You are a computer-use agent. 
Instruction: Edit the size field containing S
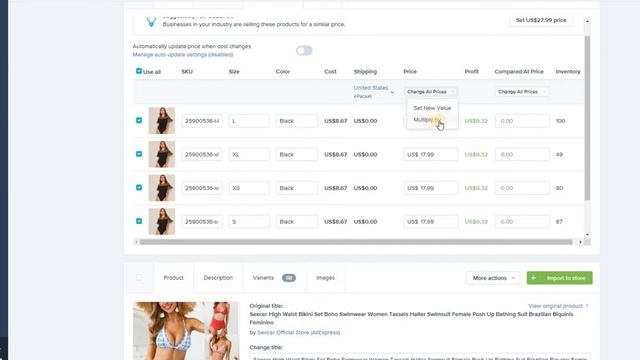pos(249,221)
